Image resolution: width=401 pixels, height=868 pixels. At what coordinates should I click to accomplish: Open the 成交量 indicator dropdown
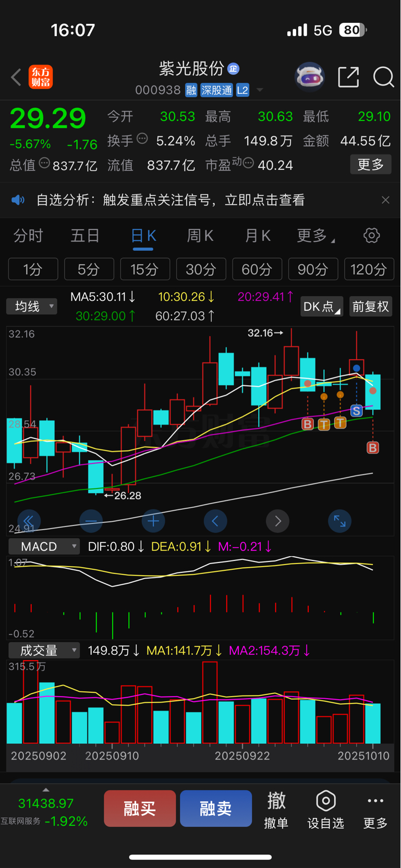click(44, 651)
